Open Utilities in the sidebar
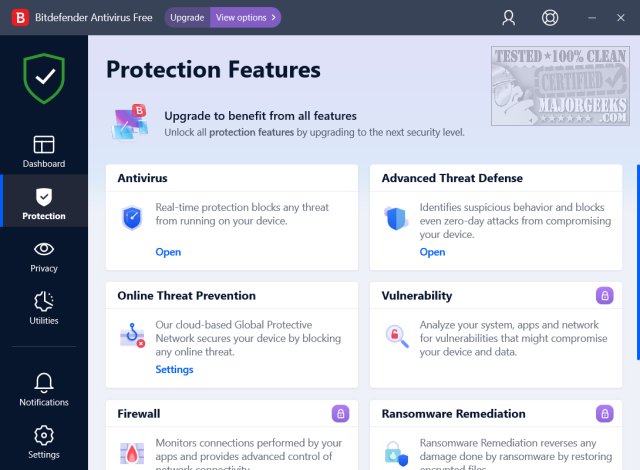The width and height of the screenshot is (640, 470). coord(44,307)
